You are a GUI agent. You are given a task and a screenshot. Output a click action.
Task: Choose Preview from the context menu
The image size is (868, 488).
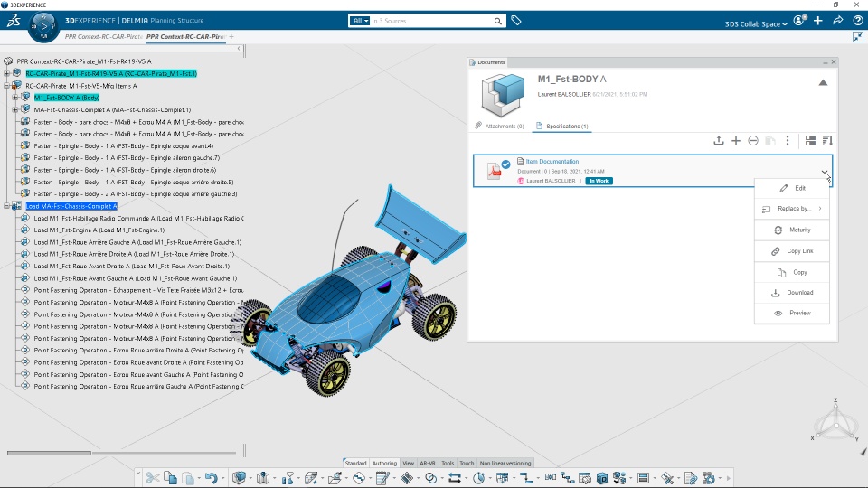pyautogui.click(x=792, y=313)
